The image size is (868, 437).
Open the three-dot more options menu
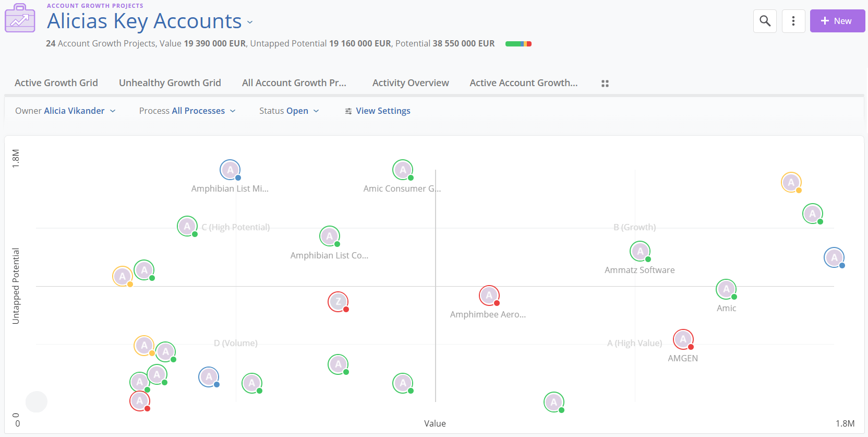(x=793, y=21)
